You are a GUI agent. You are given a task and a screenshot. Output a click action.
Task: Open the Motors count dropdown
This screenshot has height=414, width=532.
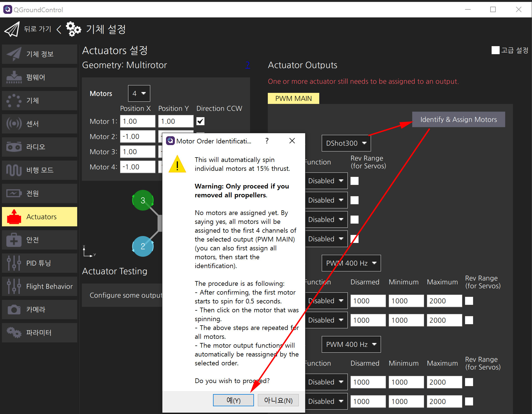(139, 93)
